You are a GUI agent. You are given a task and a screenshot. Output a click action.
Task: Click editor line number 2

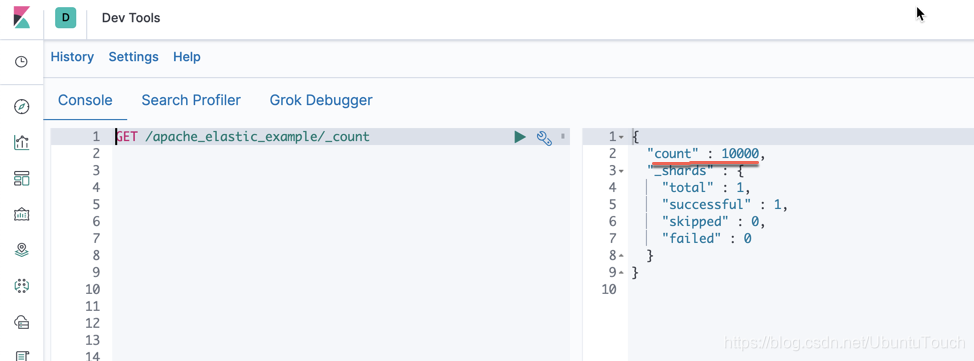click(x=96, y=153)
